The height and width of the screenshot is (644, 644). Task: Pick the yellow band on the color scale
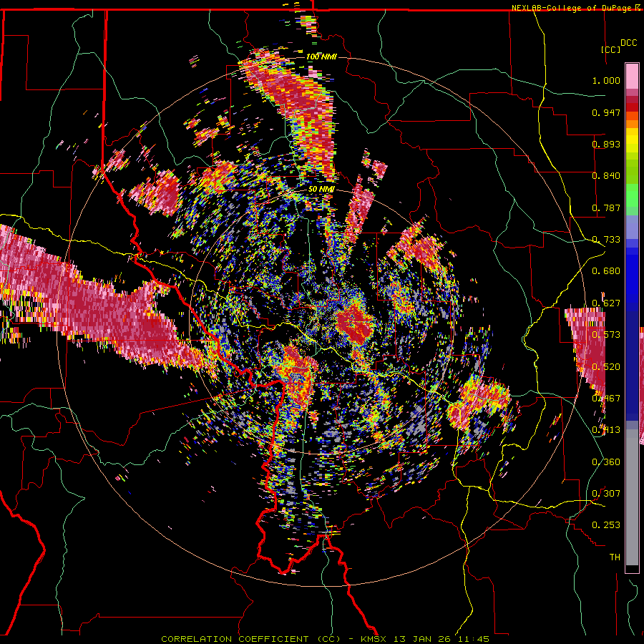point(632,141)
